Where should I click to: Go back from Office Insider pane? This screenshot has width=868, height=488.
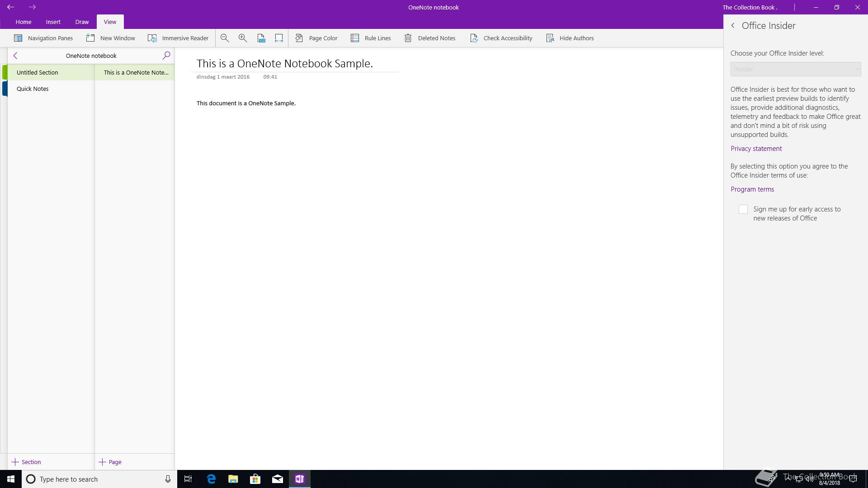pyautogui.click(x=733, y=26)
